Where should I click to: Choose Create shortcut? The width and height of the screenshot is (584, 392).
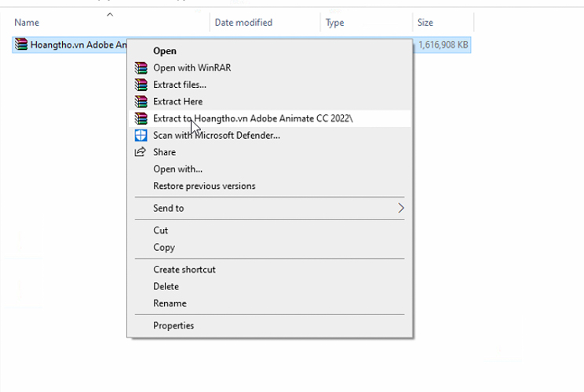[269, 270]
